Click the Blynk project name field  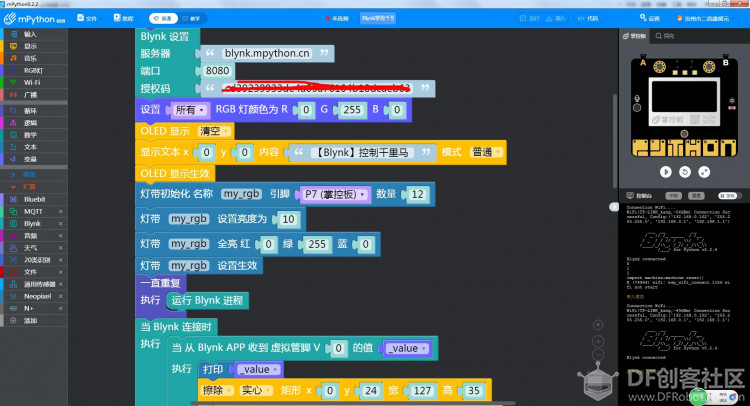(378, 18)
